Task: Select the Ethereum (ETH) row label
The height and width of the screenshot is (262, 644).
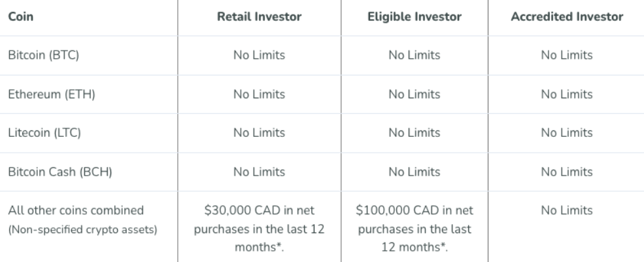Action: pos(52,94)
